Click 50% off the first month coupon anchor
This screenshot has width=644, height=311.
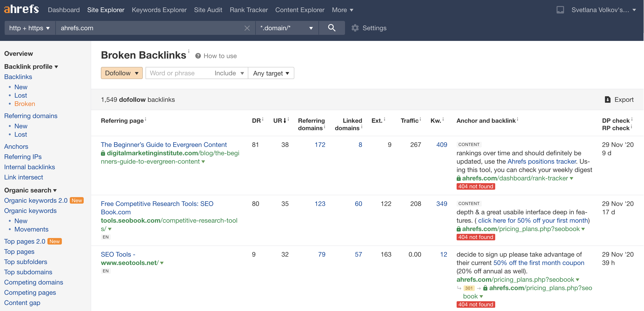pyautogui.click(x=539, y=263)
